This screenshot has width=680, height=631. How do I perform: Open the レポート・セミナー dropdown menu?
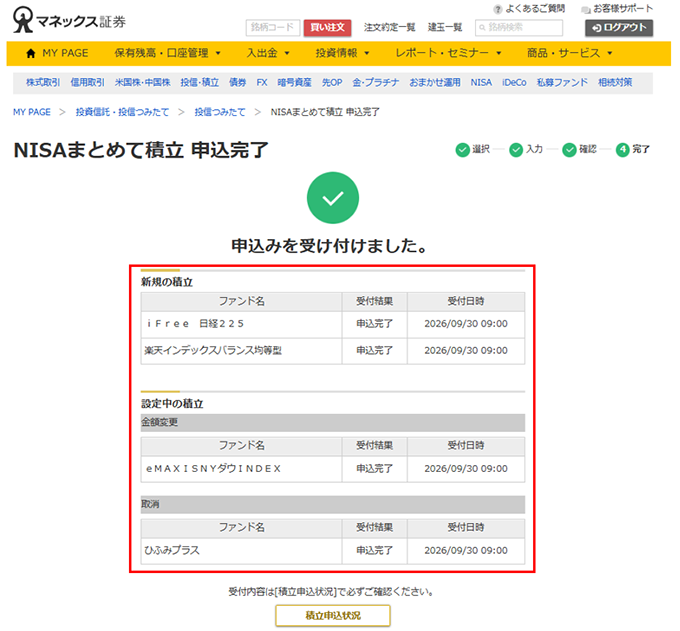click(x=448, y=53)
